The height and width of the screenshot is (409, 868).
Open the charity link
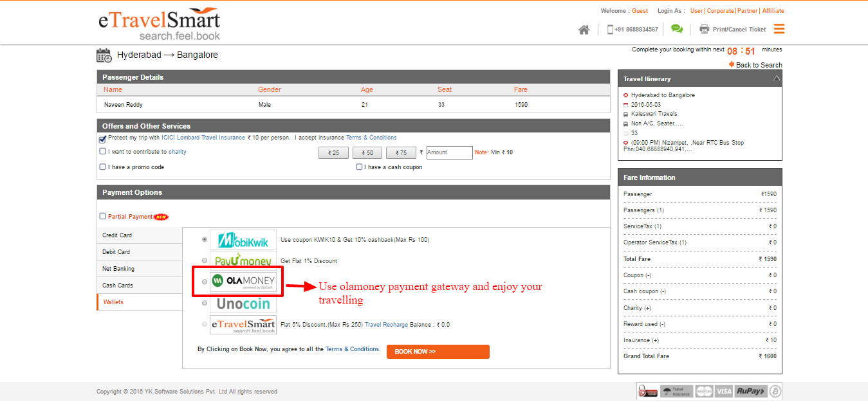pos(178,152)
